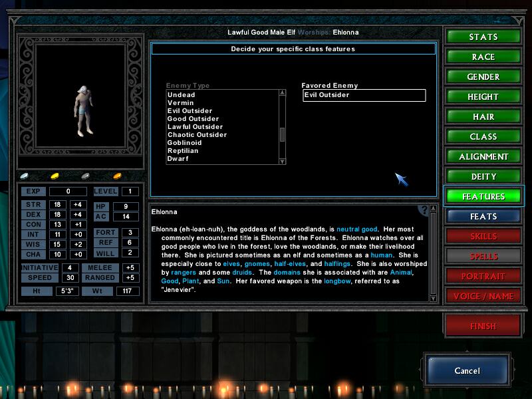Click the Favored Enemy field showing Evil Outsider
532x399 pixels.
[x=363, y=95]
